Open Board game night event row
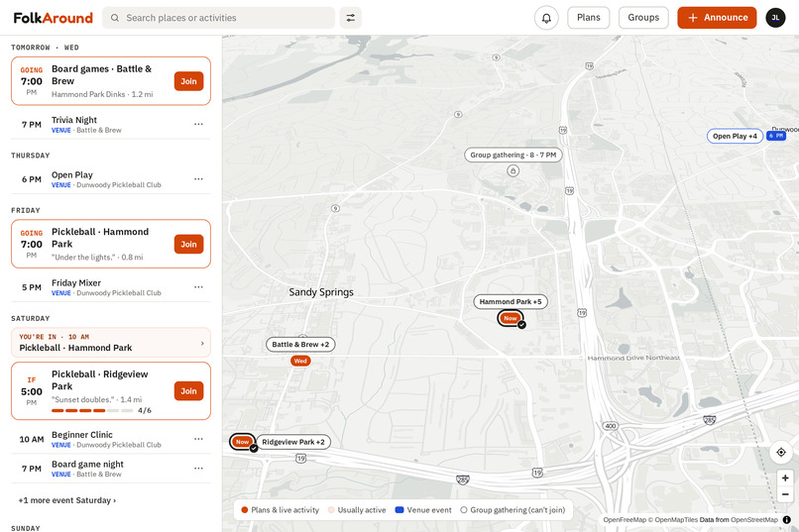This screenshot has width=799, height=532. click(111, 469)
